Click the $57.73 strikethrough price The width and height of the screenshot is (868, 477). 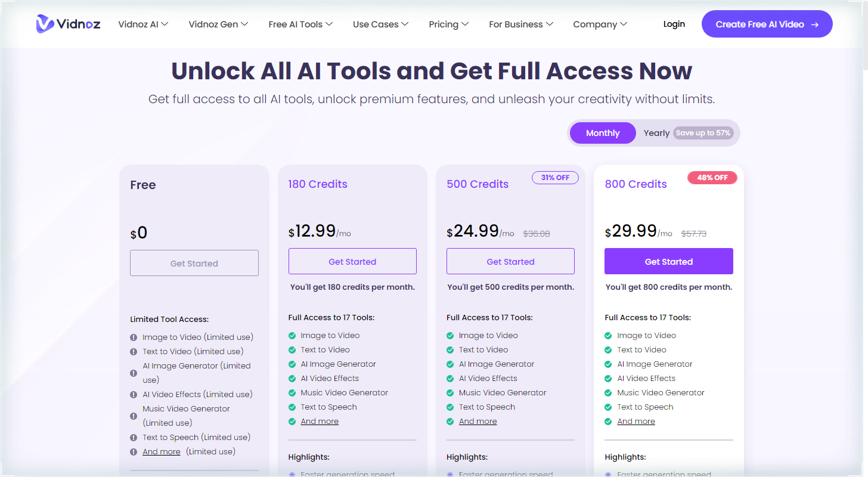coord(694,234)
